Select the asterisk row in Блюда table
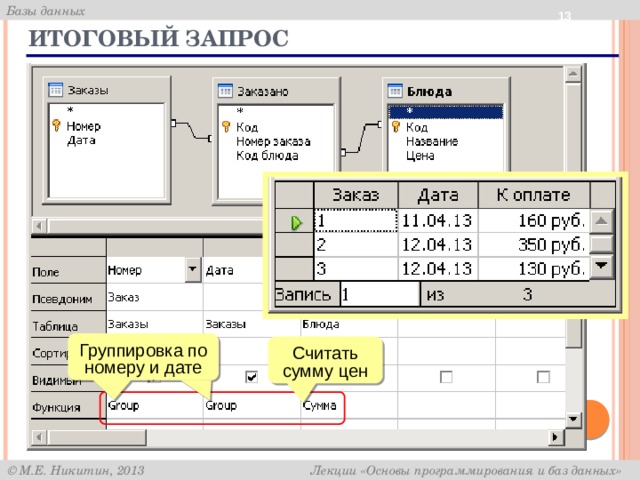Image resolution: width=640 pixels, height=480 pixels. click(445, 111)
